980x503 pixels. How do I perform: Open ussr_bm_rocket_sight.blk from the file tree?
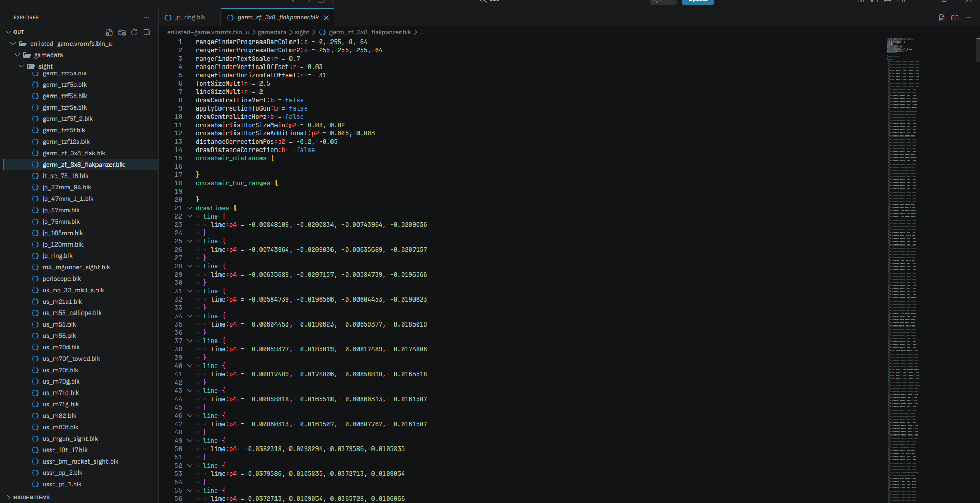coord(80,461)
